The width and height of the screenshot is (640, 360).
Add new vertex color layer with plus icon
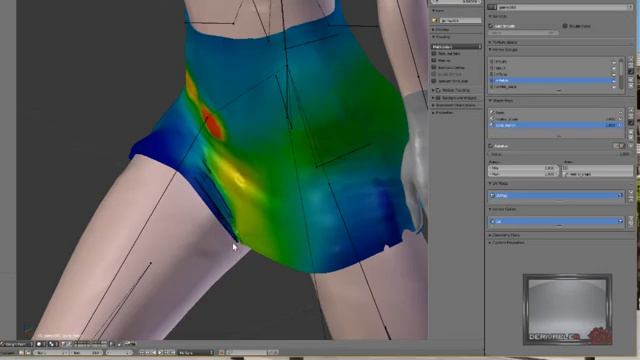tap(631, 219)
